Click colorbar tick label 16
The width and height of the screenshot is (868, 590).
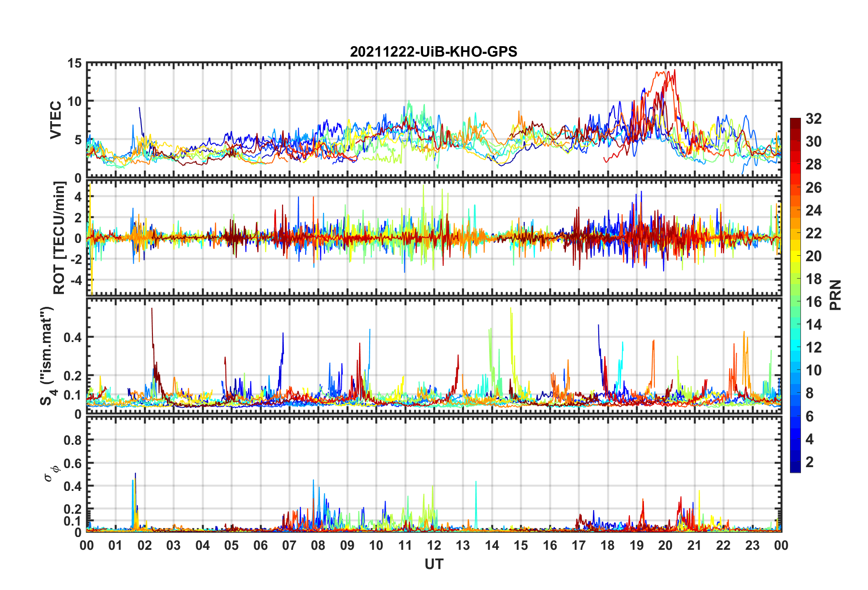[813, 302]
